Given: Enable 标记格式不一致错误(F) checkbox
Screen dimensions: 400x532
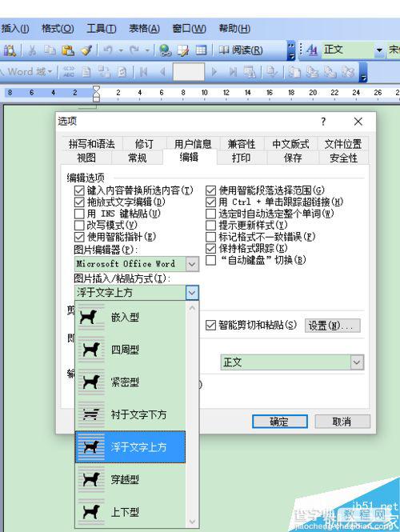Looking at the screenshot, I should pos(210,237).
